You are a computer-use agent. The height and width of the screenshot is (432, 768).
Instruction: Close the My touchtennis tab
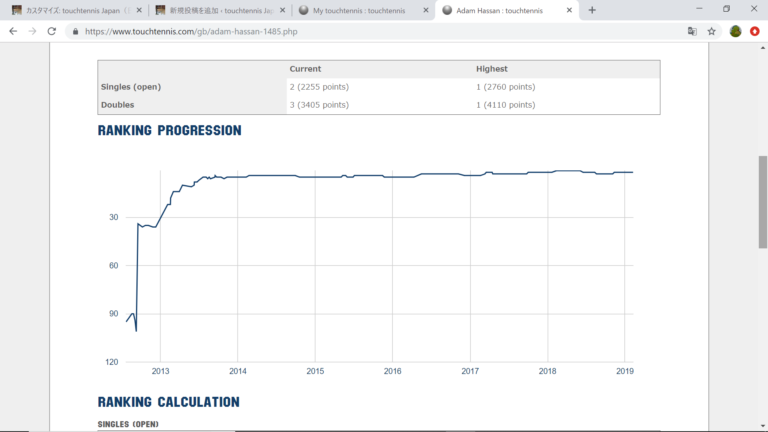point(425,10)
